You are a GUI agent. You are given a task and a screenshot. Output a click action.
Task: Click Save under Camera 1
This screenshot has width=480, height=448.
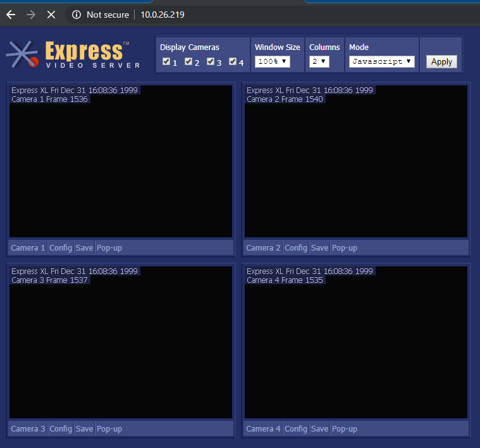(84, 248)
